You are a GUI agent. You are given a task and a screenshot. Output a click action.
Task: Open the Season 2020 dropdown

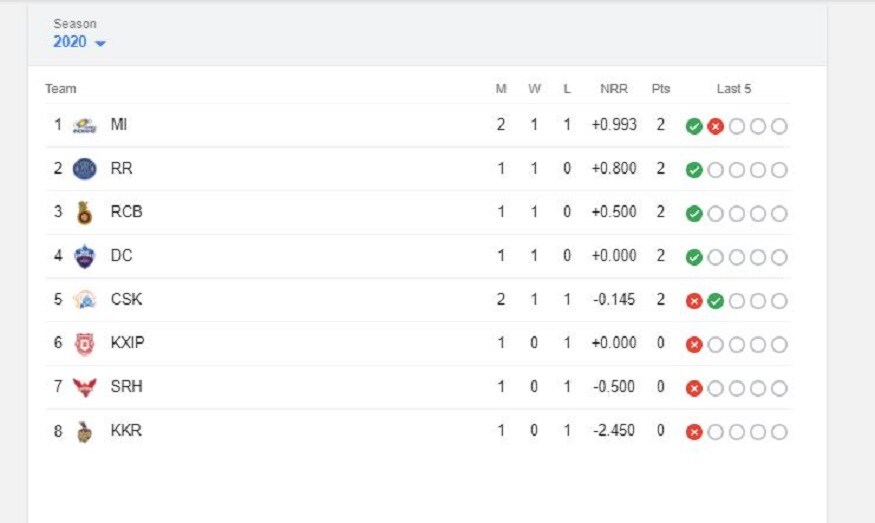coord(79,42)
